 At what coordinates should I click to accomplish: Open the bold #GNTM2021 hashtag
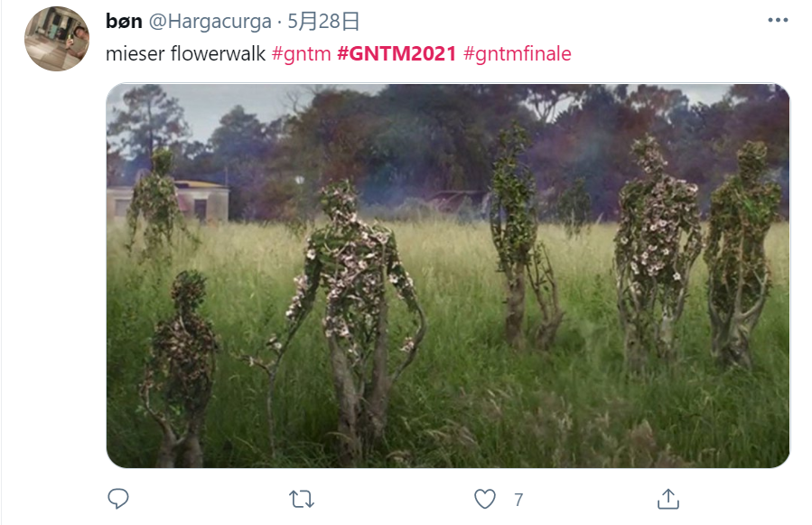tap(397, 53)
